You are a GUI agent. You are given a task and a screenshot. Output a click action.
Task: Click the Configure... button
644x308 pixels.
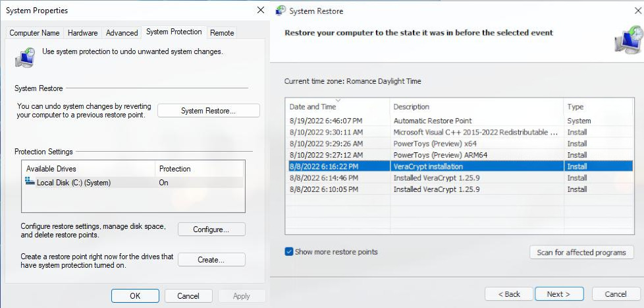pyautogui.click(x=211, y=230)
